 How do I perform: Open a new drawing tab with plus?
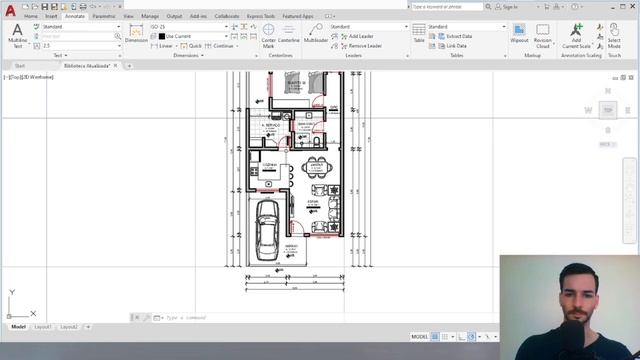[x=129, y=66]
